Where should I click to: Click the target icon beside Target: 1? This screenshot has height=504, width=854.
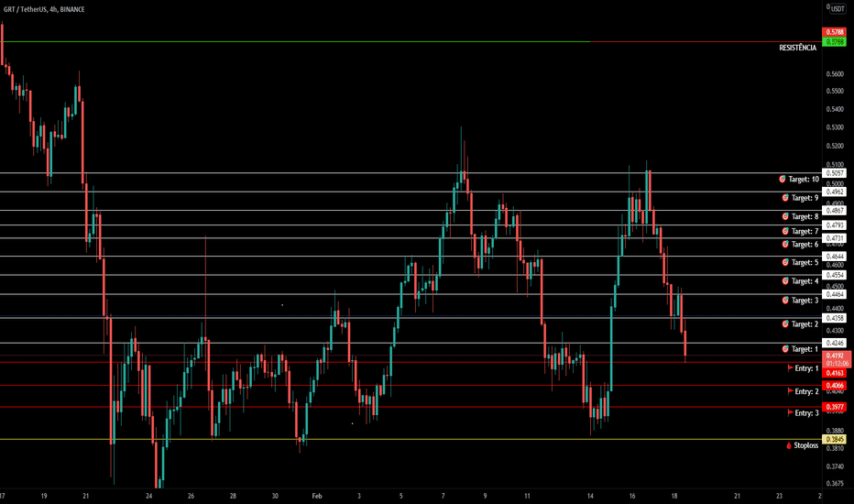pos(785,349)
